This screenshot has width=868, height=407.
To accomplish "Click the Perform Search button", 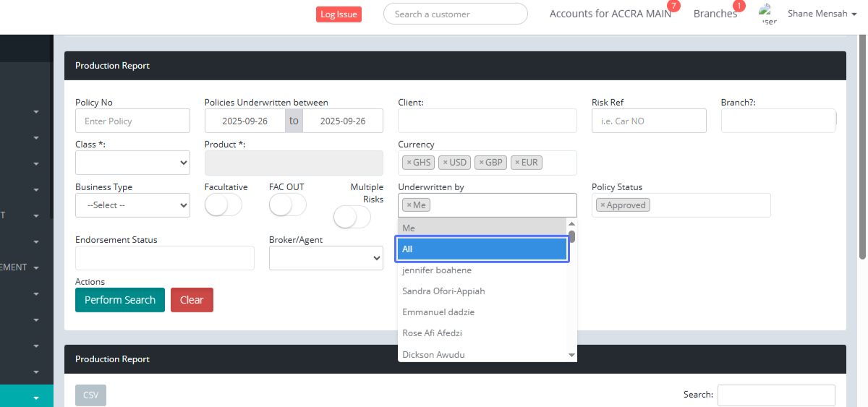I will coord(120,300).
